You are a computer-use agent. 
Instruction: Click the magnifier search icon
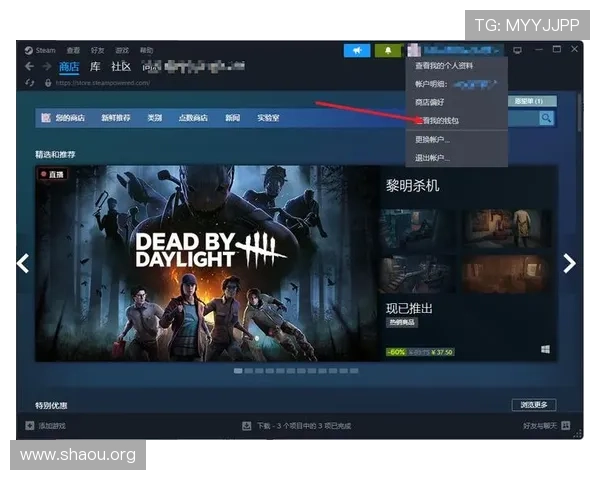pyautogui.click(x=546, y=118)
